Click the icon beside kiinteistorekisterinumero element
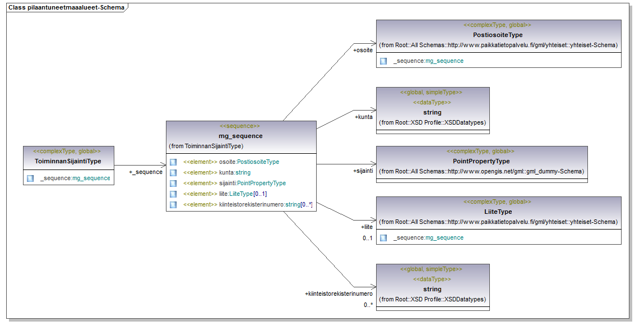Screen dimensions: 644x330 (x=173, y=205)
